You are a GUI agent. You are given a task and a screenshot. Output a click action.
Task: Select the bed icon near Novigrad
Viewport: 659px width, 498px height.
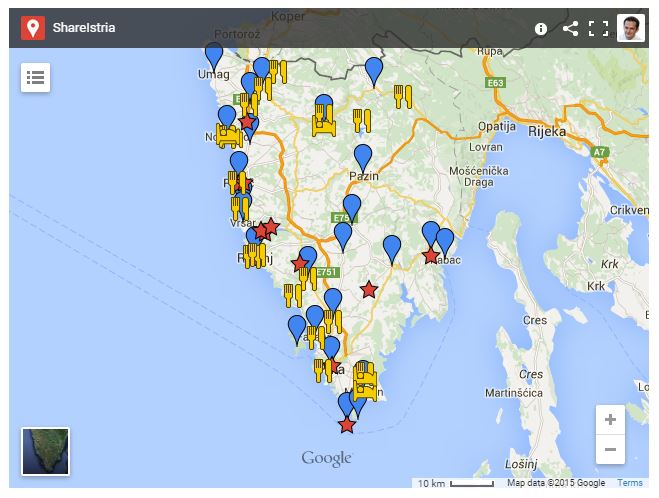point(229,136)
